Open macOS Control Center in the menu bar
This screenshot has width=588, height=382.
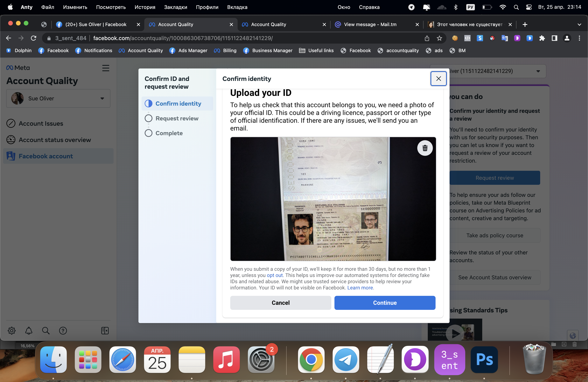(x=529, y=7)
